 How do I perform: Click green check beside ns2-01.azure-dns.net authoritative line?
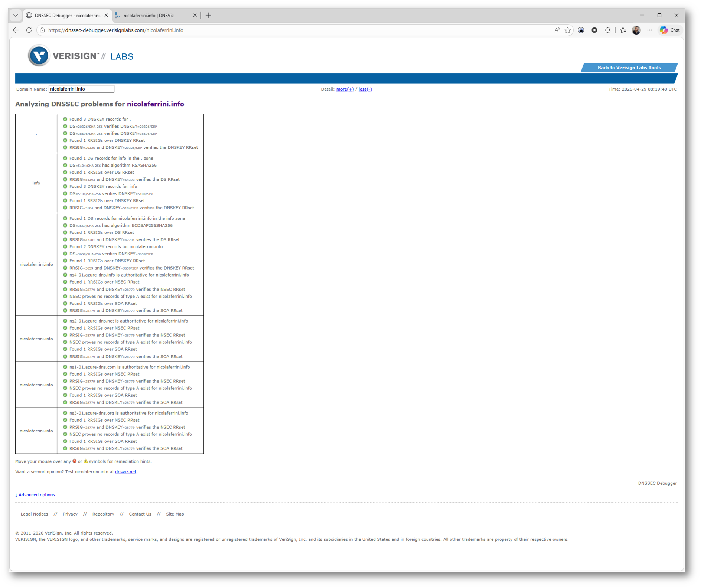click(65, 321)
